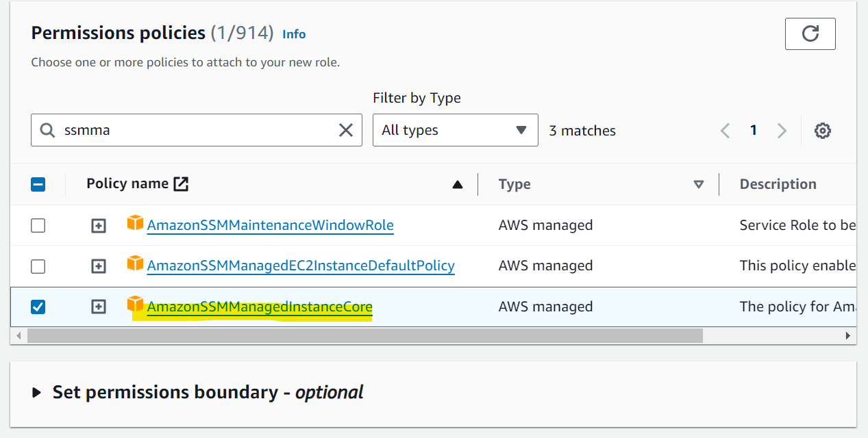Screen dimensions: 868x438
Task: Go to the next results page arrow
Action: coord(782,130)
